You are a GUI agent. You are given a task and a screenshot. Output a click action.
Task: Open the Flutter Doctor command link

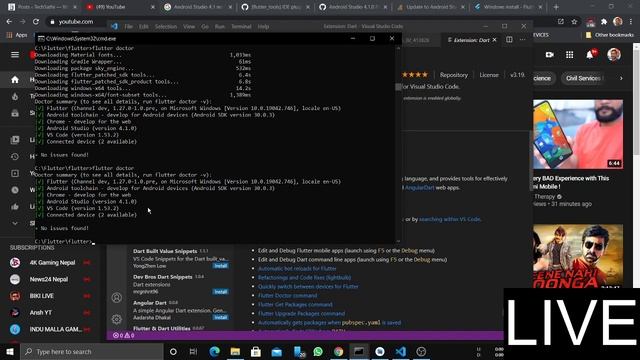click(287, 296)
